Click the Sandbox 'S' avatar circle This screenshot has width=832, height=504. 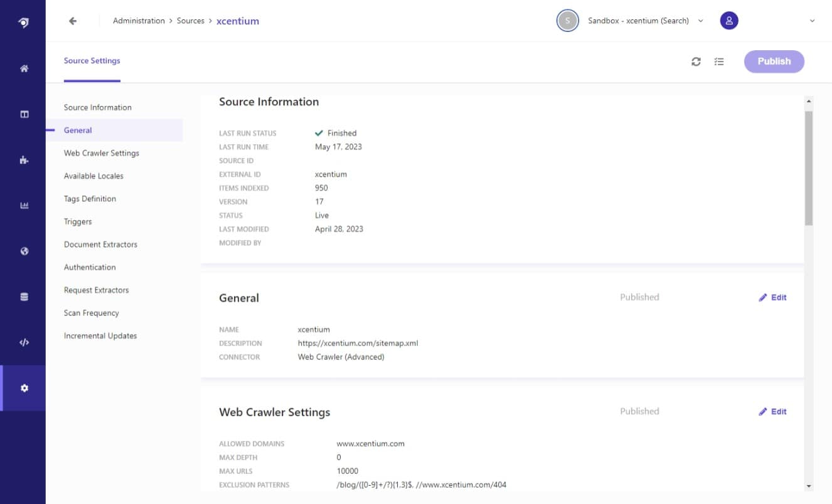tap(567, 21)
